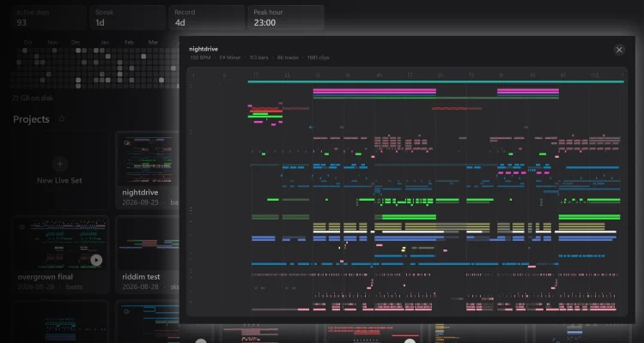The image size is (644, 343).
Task: Select the long teal clip on top track
Action: tap(435, 81)
